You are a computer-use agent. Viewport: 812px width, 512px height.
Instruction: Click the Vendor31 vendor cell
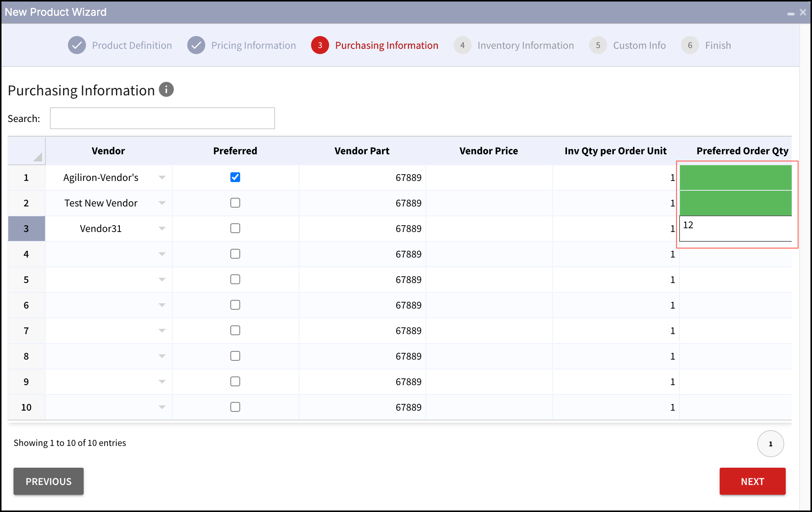pyautogui.click(x=108, y=229)
